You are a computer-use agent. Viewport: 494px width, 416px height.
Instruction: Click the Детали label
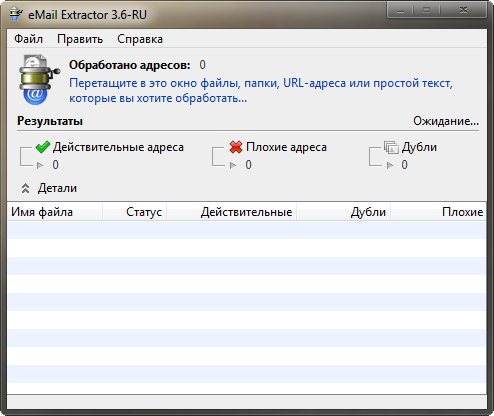(x=57, y=188)
